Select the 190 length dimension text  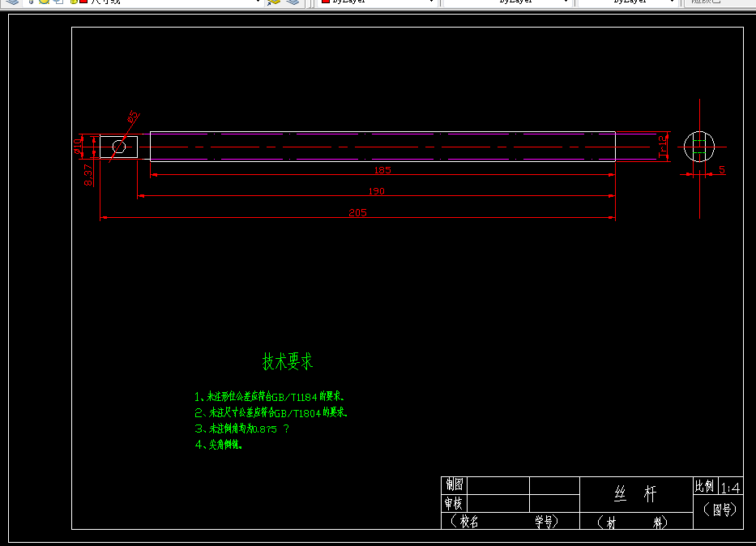377,191
